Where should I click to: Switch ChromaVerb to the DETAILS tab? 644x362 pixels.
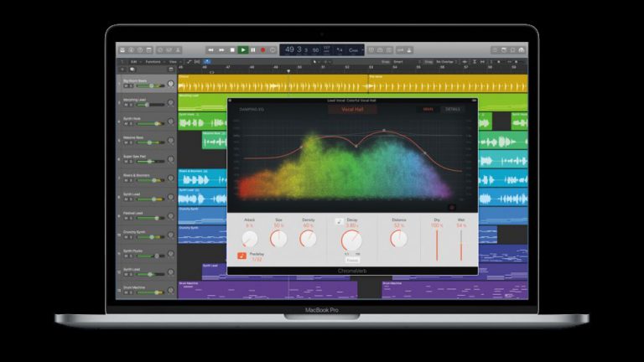(x=453, y=109)
